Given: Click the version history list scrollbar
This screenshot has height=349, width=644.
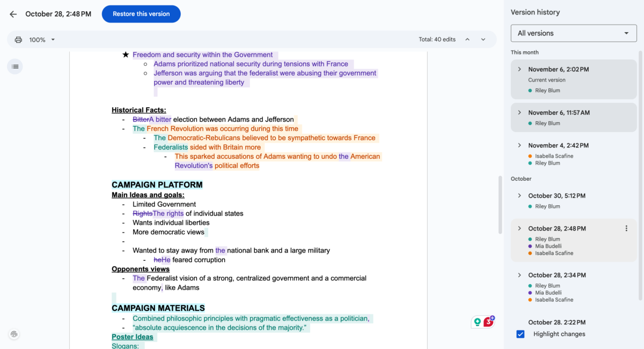Looking at the screenshot, I should coord(640,175).
